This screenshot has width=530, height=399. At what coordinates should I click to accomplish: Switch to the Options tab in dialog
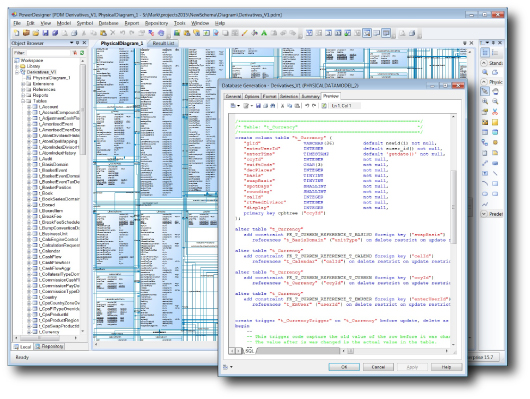click(x=252, y=96)
